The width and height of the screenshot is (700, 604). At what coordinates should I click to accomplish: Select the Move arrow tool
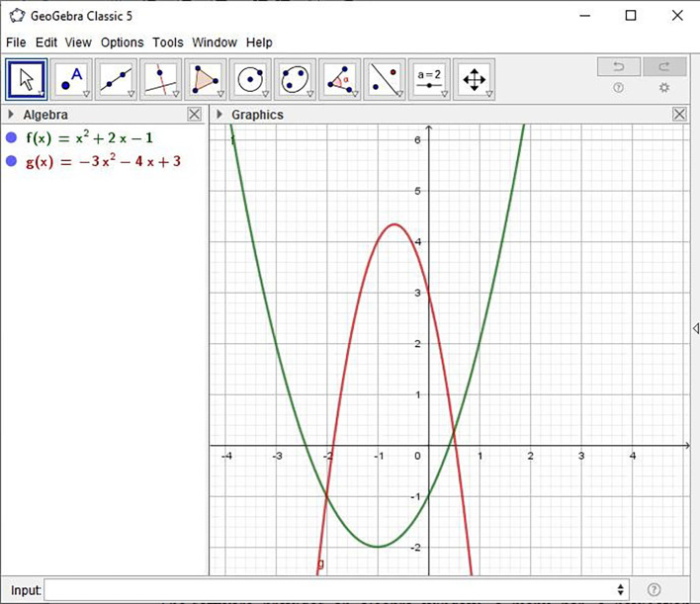click(27, 79)
